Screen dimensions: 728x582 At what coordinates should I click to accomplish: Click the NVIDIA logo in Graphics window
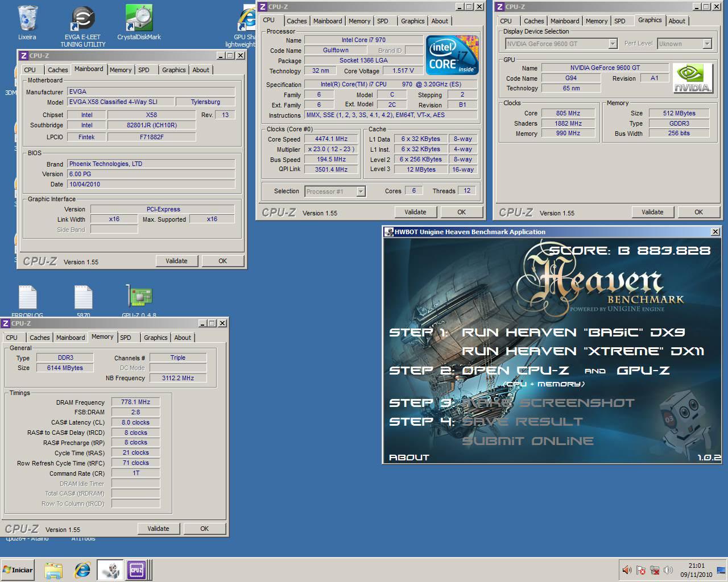[x=692, y=78]
